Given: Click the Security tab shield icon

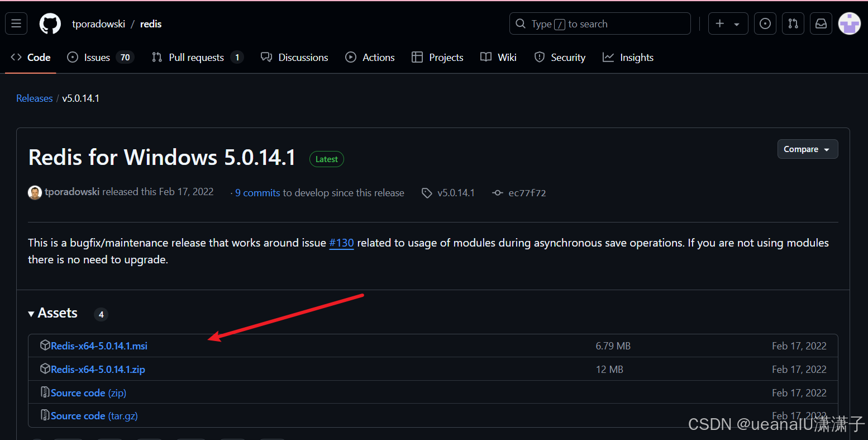Looking at the screenshot, I should pyautogui.click(x=540, y=57).
